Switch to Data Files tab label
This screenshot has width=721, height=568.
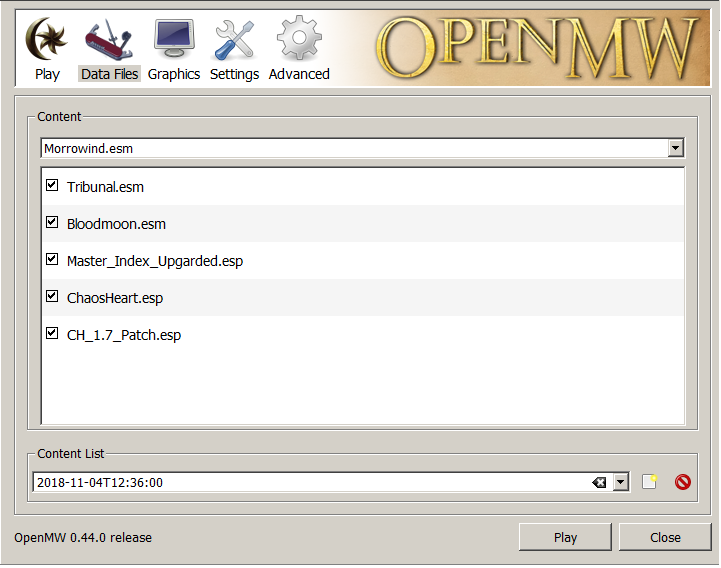[109, 74]
